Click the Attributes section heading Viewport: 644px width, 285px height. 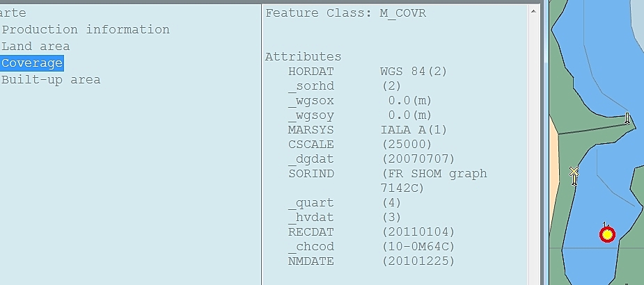(303, 56)
